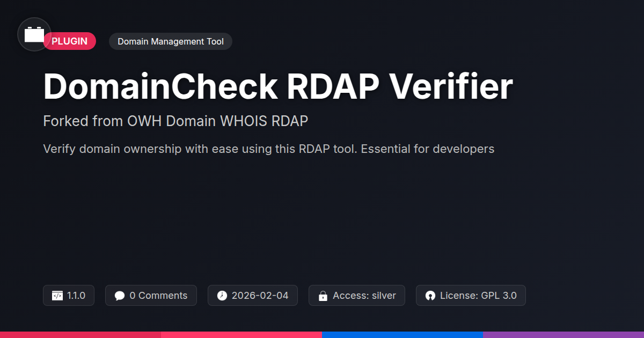Image resolution: width=644 pixels, height=338 pixels.
Task: Open the Domain Management Tool tag
Action: click(171, 41)
